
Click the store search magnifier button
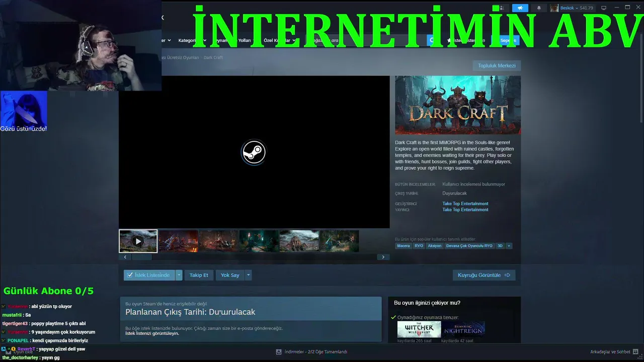pos(431,40)
